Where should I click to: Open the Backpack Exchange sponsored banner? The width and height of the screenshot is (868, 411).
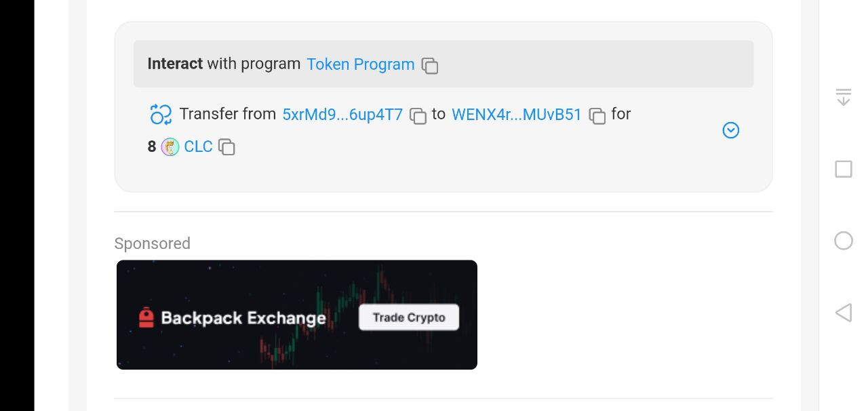click(297, 315)
